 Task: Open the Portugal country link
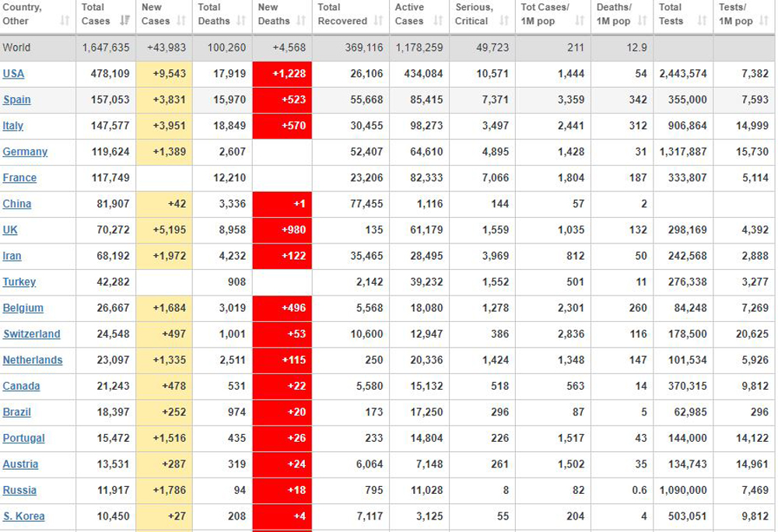point(24,439)
